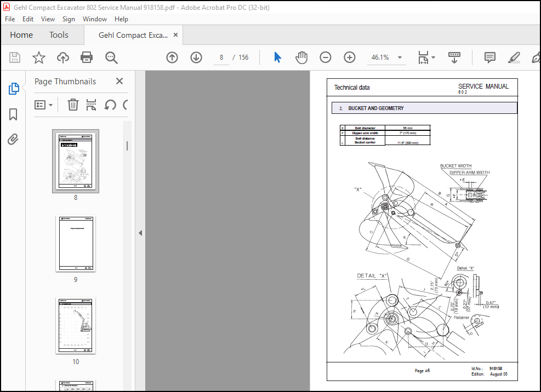Add document to starred favorites
This screenshot has height=392, width=541.
[38, 57]
